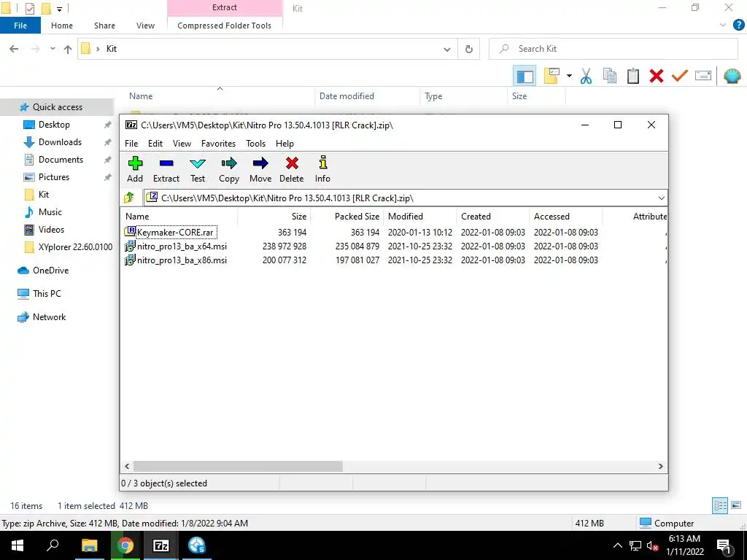This screenshot has width=747, height=560.
Task: Click the Cut scissors toolbar icon
Action: [x=586, y=76]
